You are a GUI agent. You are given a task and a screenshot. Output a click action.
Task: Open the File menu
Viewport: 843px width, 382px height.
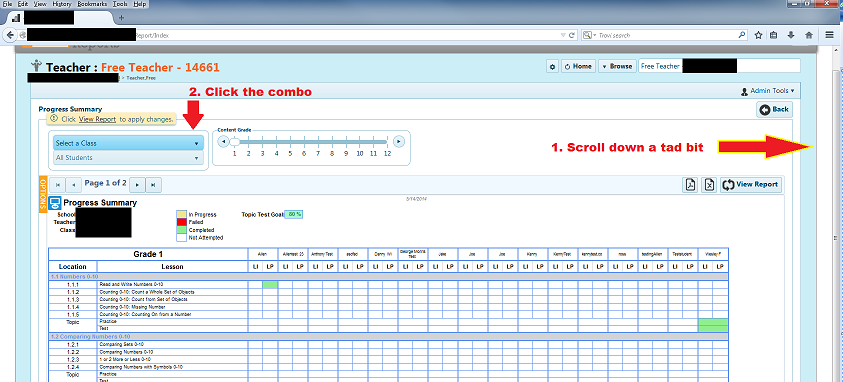click(8, 4)
